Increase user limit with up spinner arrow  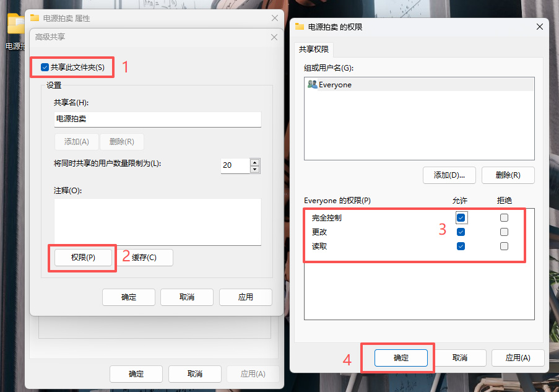tap(254, 162)
